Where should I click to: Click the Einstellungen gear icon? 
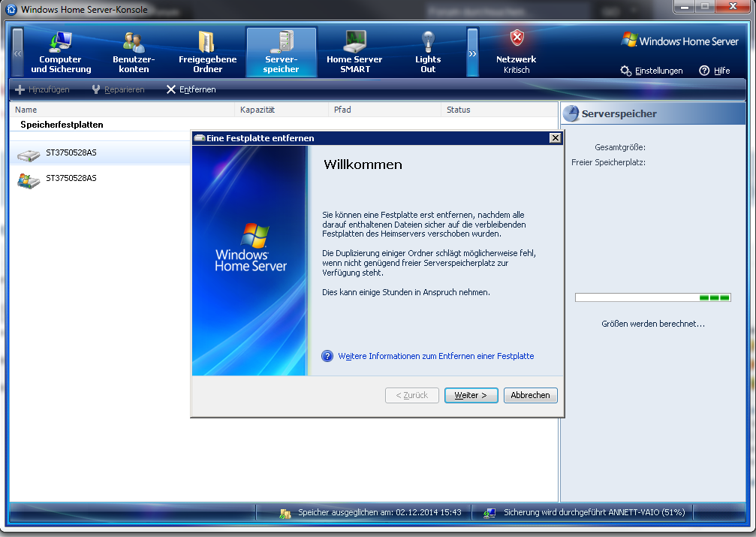626,71
